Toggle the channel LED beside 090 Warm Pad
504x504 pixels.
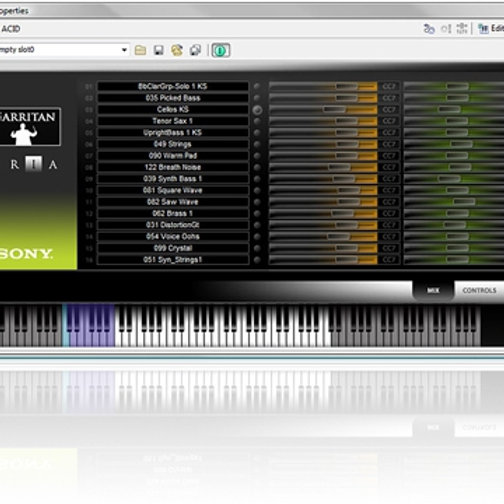[x=257, y=156]
